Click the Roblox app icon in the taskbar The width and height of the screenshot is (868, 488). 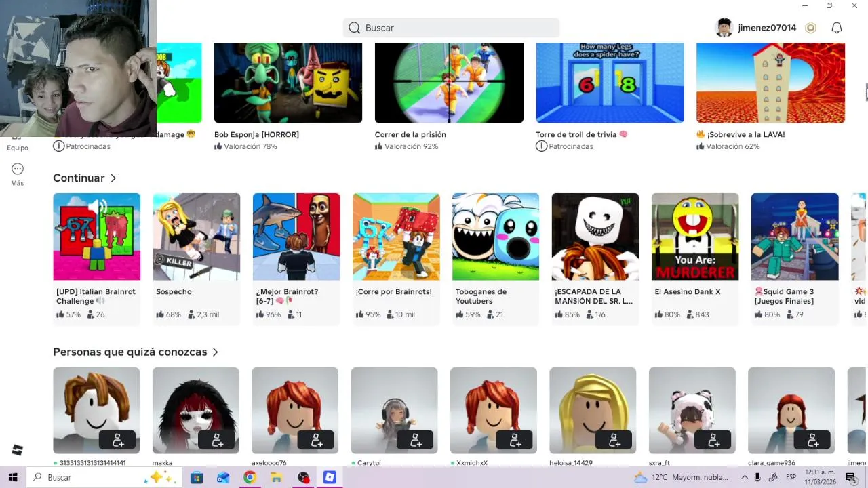click(330, 477)
